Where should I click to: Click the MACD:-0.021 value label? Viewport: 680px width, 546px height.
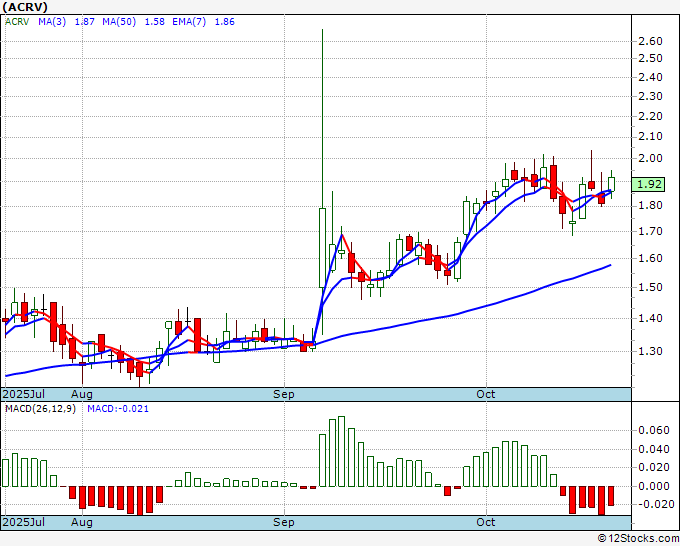click(x=118, y=409)
